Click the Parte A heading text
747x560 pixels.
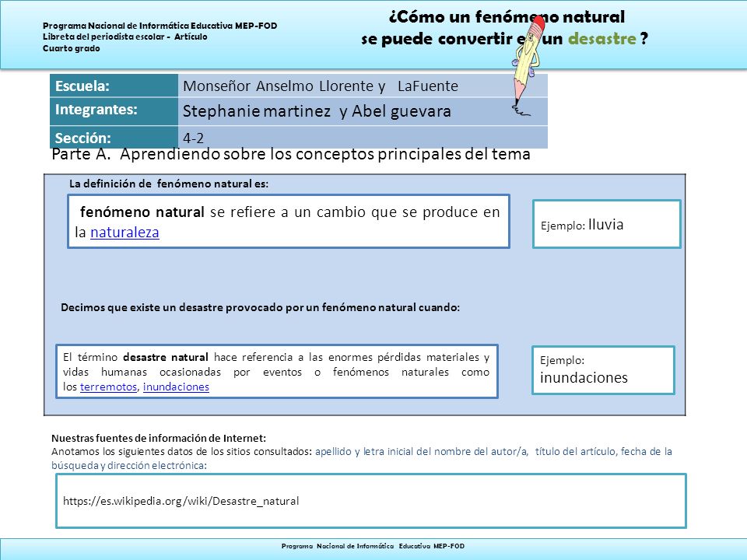pos(290,154)
